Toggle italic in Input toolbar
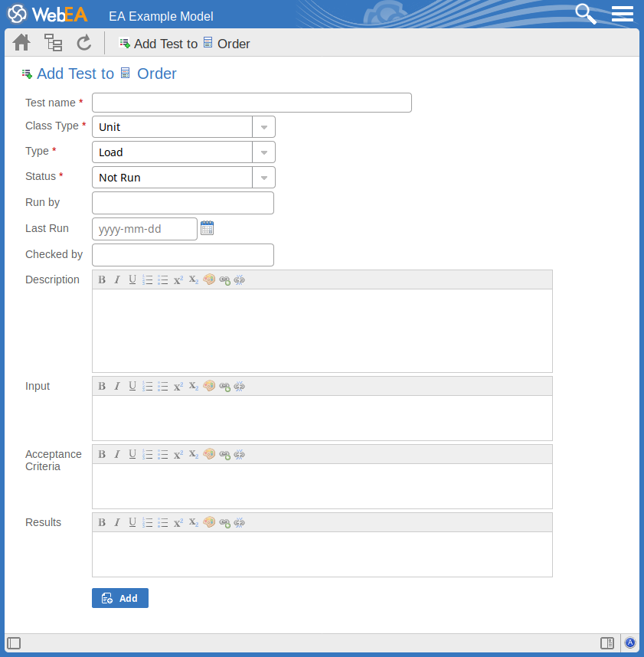 point(117,387)
